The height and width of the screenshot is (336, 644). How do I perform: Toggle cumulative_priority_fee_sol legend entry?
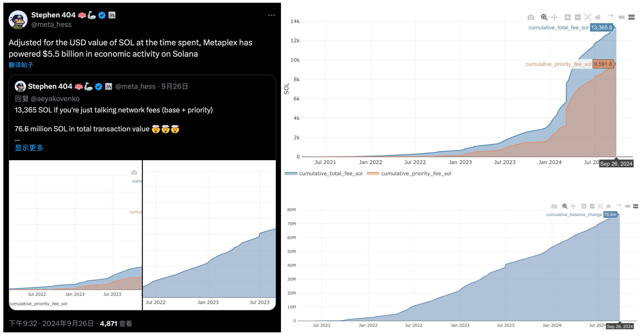click(416, 173)
